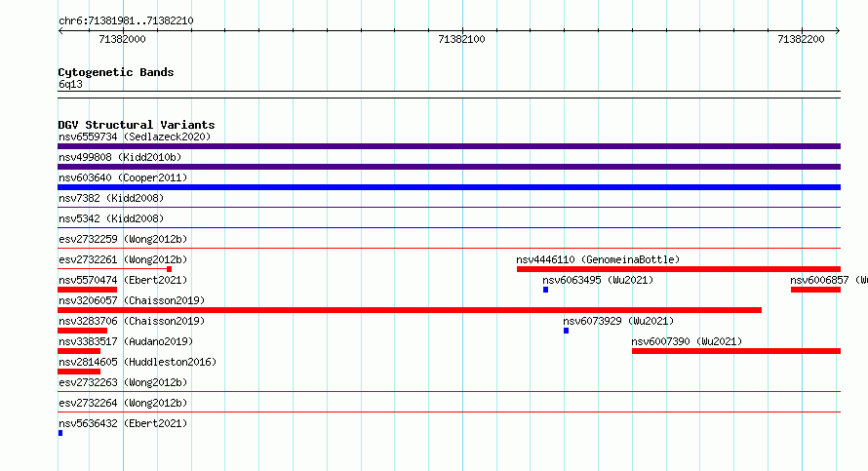This screenshot has height=471, width=868.
Task: Click nsv2814605 (Huddleston2016) label
Action: (138, 362)
